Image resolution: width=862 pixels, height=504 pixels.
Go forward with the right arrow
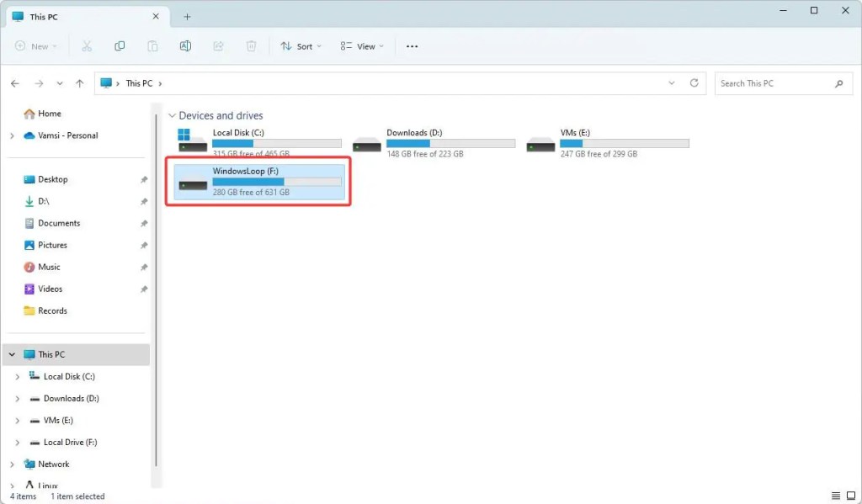point(39,83)
